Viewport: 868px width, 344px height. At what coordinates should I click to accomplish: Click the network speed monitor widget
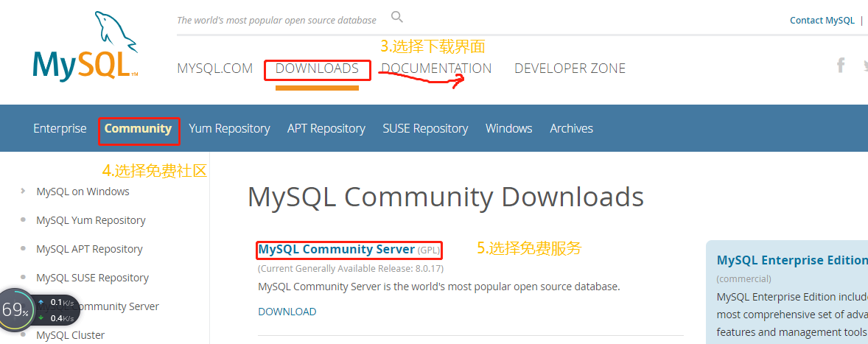(40, 311)
